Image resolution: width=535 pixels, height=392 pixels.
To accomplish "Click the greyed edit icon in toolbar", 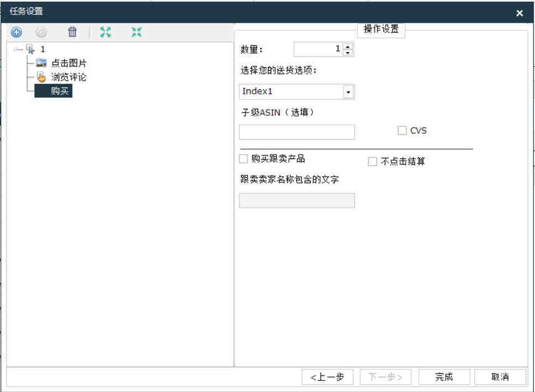I will [41, 33].
